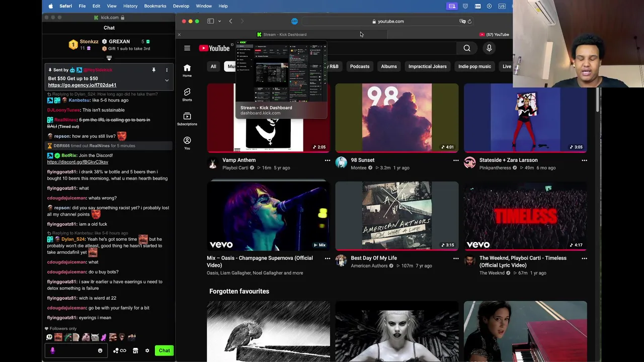Image resolution: width=644 pixels, height=362 pixels.
Task: Start YouTube voice search with microphone
Action: point(489,48)
